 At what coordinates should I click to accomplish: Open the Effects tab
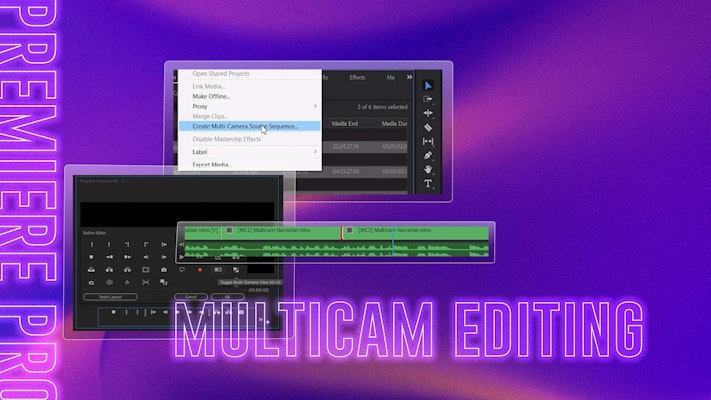click(x=357, y=76)
